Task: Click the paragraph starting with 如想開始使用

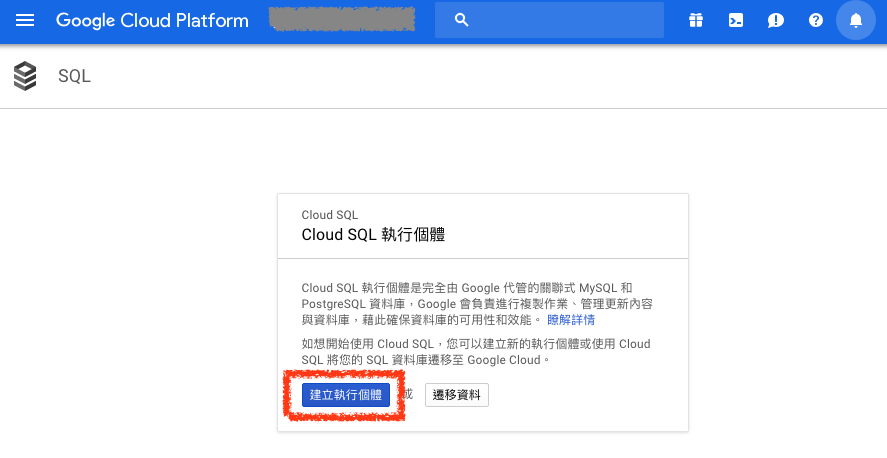Action: (x=476, y=351)
